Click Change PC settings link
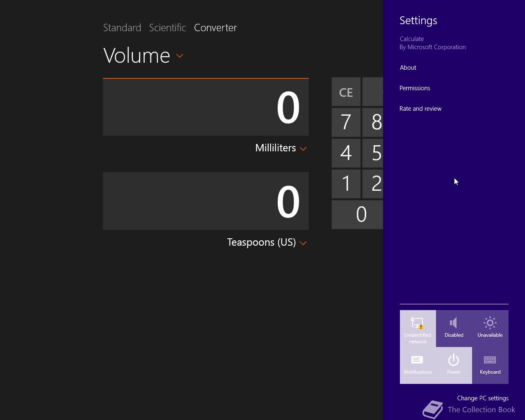This screenshot has width=525, height=420. coord(483,398)
